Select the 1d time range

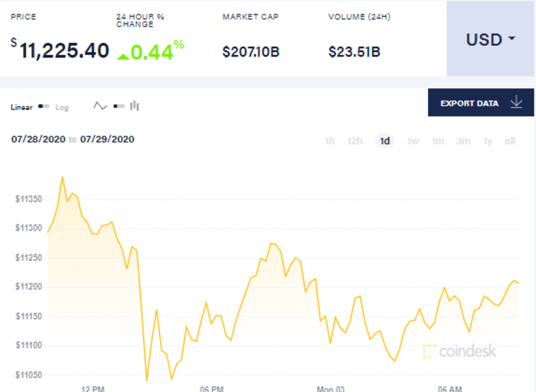(x=384, y=141)
